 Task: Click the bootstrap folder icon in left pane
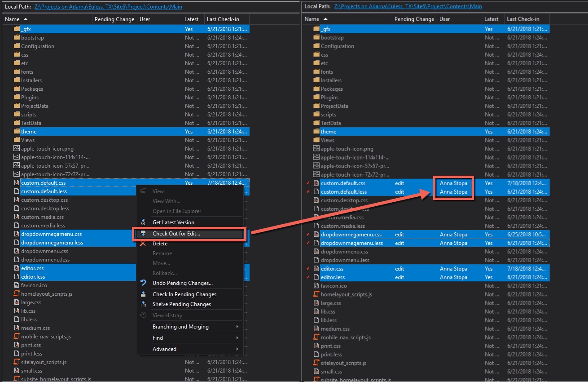(17, 38)
